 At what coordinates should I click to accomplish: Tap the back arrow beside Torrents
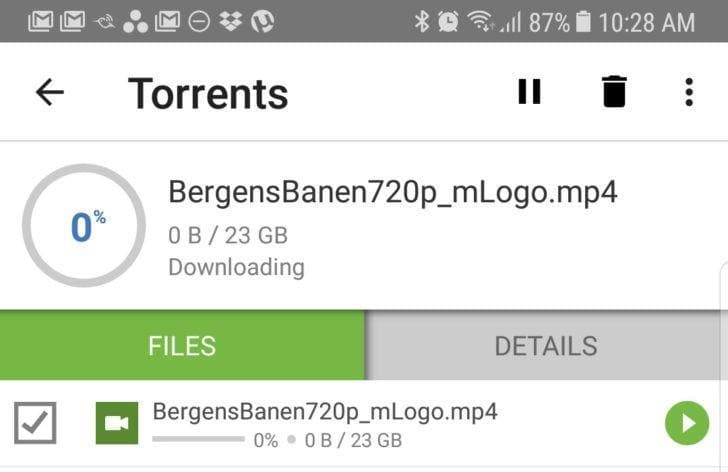(50, 92)
